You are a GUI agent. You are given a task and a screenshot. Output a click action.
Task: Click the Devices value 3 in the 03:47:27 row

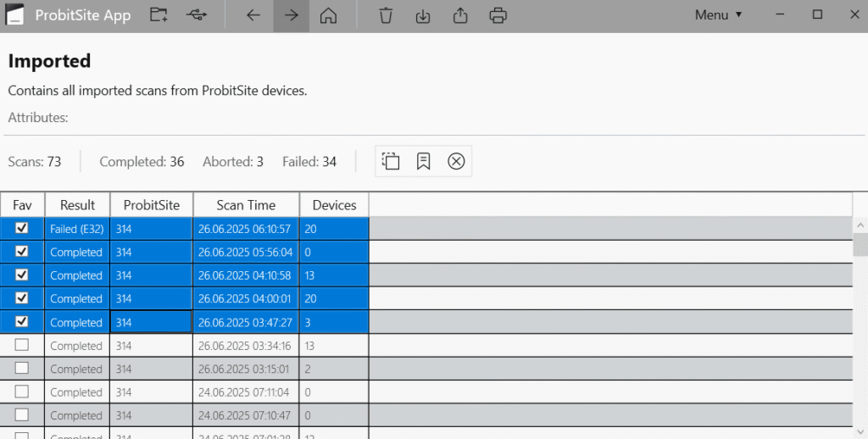point(334,322)
